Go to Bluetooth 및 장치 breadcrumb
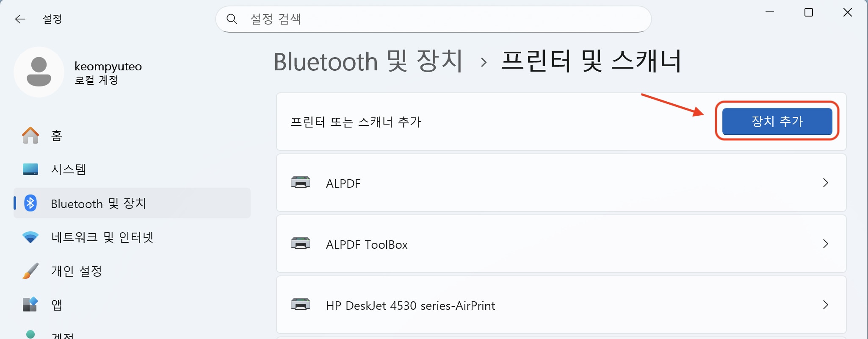 (x=368, y=62)
